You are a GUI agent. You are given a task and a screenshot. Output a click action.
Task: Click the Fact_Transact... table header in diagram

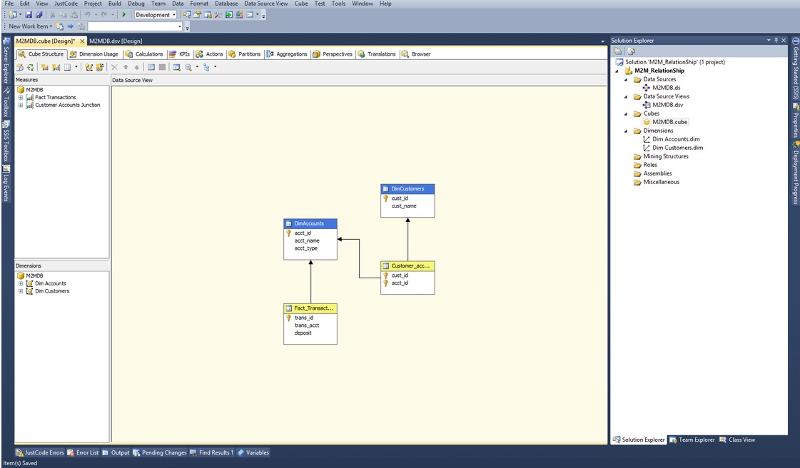coord(310,308)
